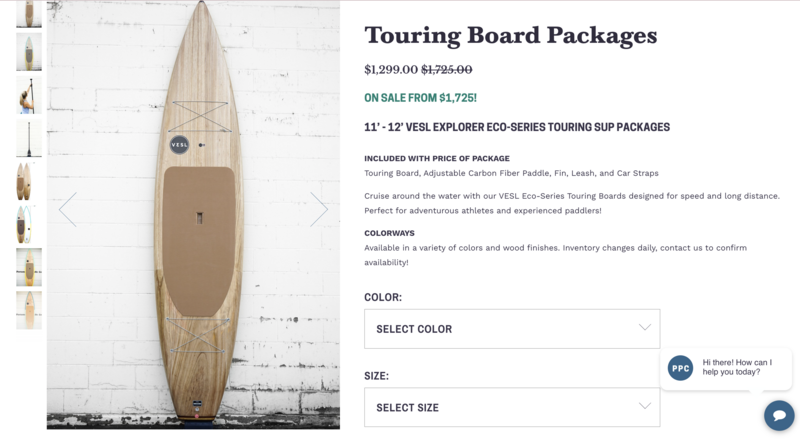Select the black paddle thumbnail
The image size is (800, 439).
(29, 139)
